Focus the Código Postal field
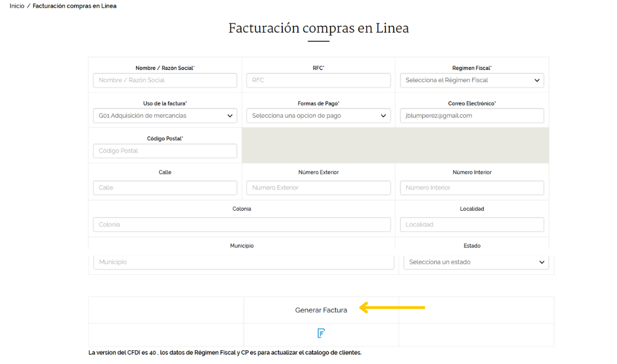This screenshot has width=617, height=364. (x=165, y=151)
